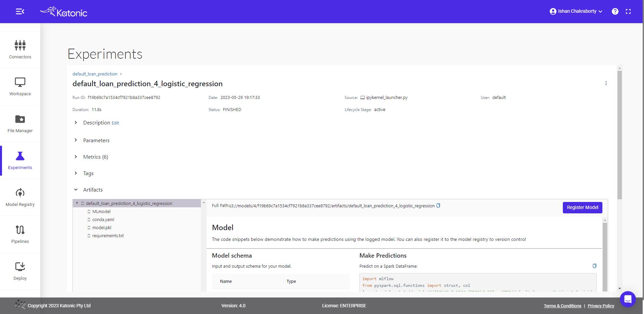This screenshot has width=644, height=314.
Task: Open the chat support bubble
Action: (628, 299)
